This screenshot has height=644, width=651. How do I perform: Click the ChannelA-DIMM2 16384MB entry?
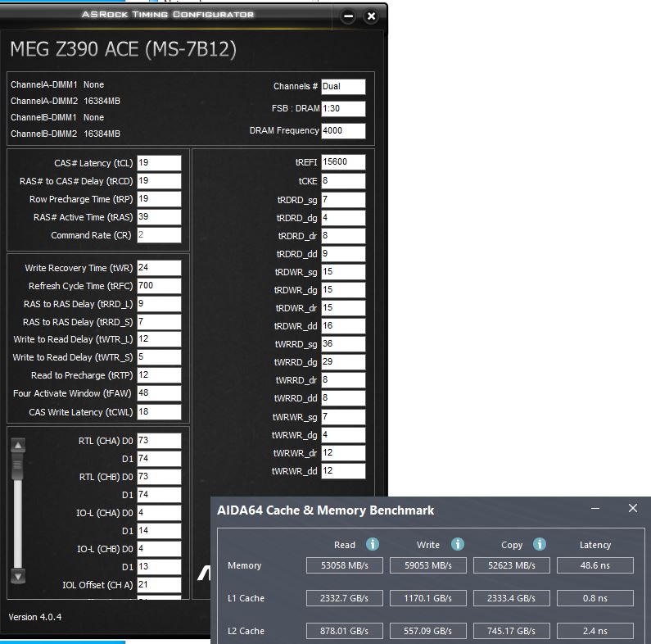point(66,101)
